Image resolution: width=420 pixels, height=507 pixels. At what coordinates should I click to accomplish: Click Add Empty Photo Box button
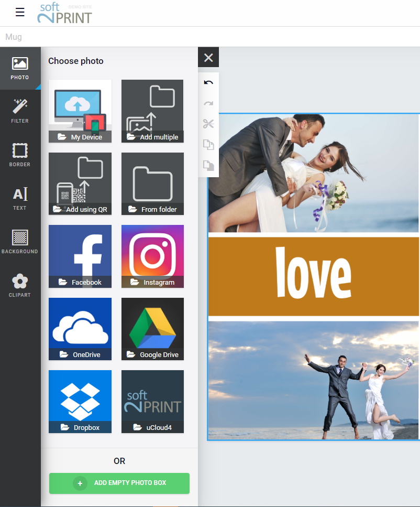coord(119,483)
